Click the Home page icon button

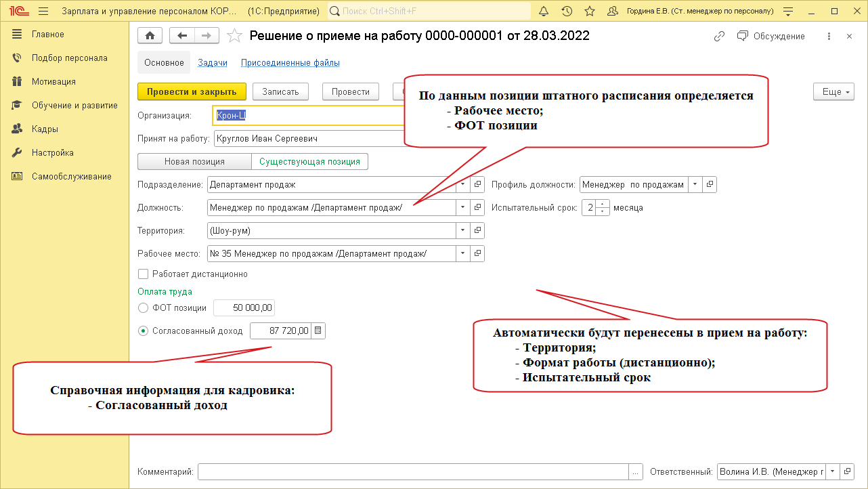(x=150, y=36)
